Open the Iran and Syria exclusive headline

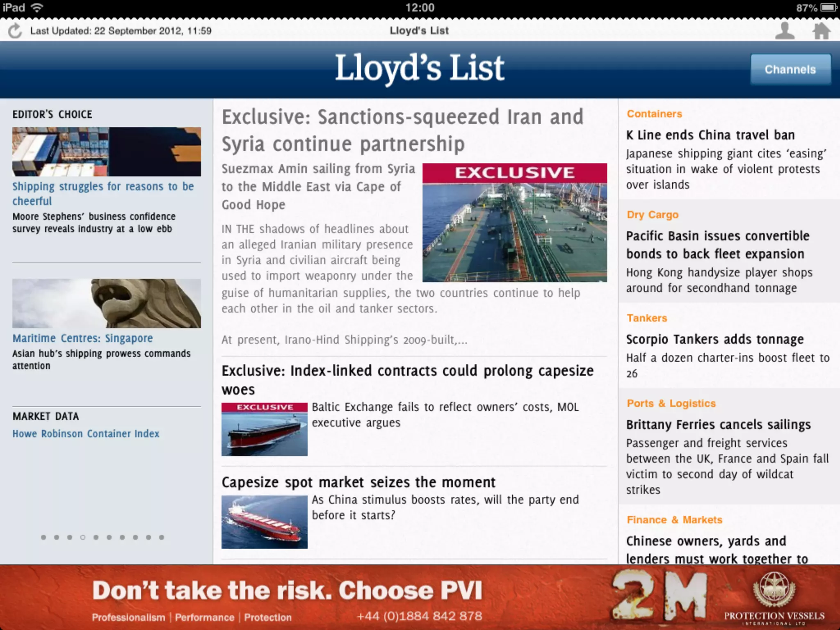pos(402,130)
